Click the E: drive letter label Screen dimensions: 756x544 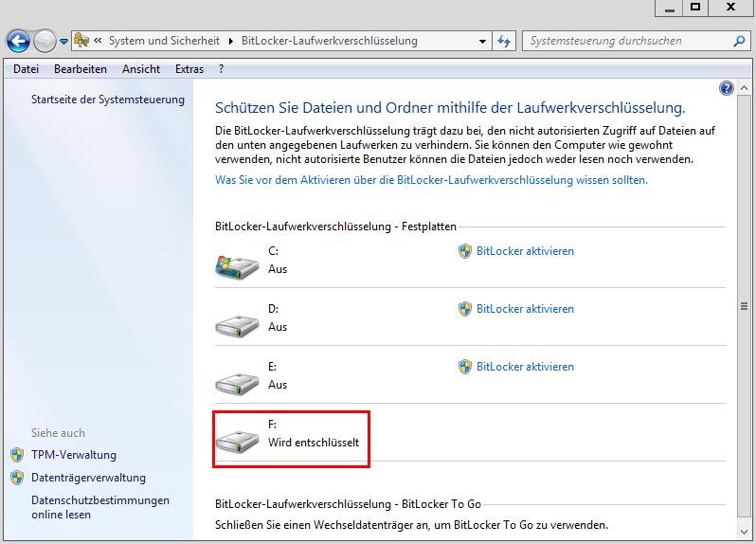click(x=273, y=367)
